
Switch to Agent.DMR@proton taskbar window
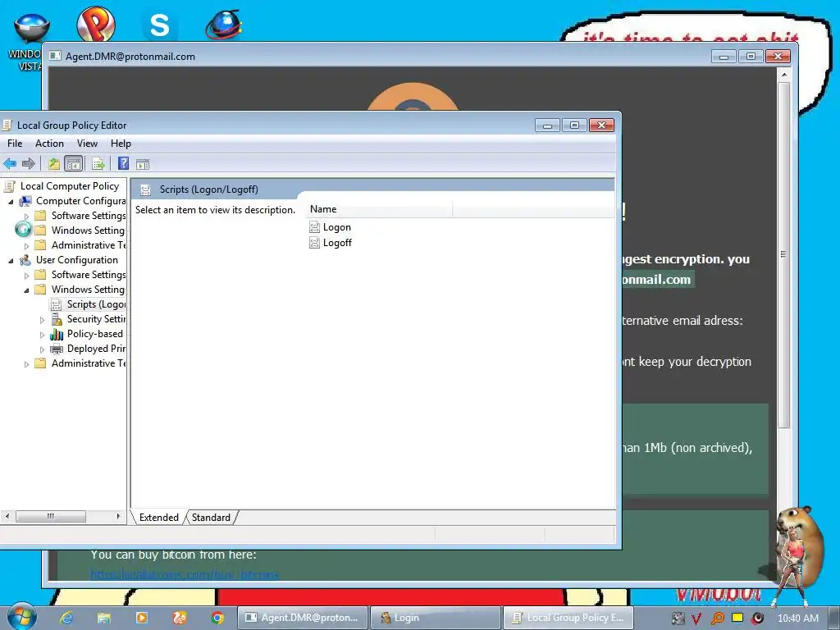(x=302, y=618)
